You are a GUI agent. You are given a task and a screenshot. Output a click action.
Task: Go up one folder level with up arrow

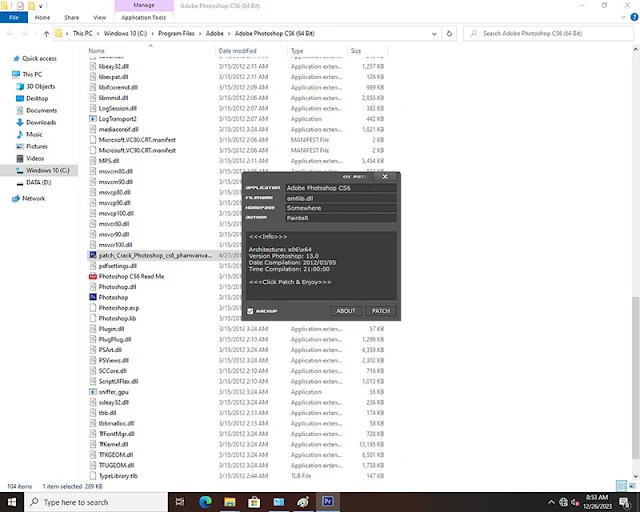pyautogui.click(x=46, y=33)
